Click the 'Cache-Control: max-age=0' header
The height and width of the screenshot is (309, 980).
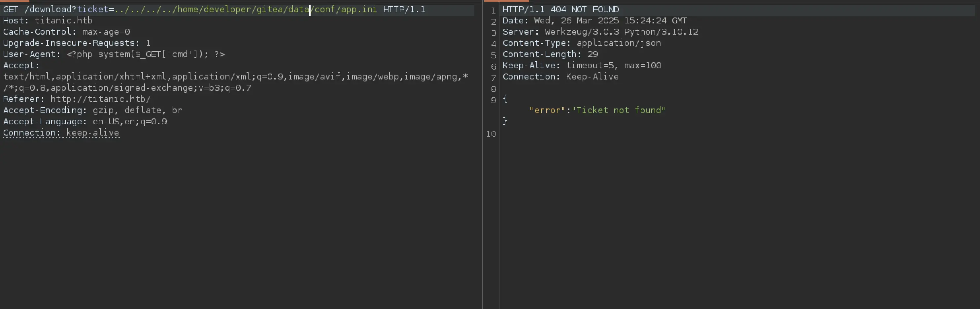(67, 32)
